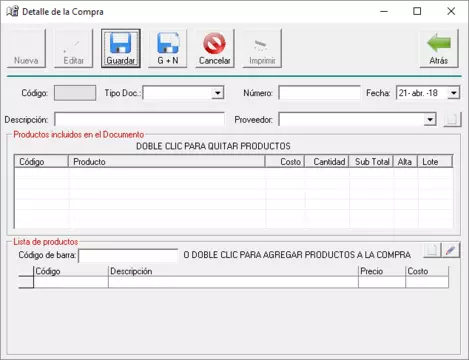Image resolution: width=469 pixels, height=360 pixels.
Task: Click the Imprimir print button
Action: tap(262, 48)
